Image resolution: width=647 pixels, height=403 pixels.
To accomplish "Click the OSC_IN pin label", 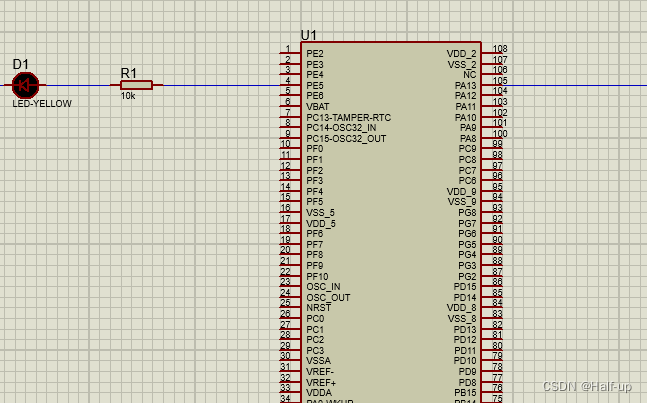I will pos(323,287).
